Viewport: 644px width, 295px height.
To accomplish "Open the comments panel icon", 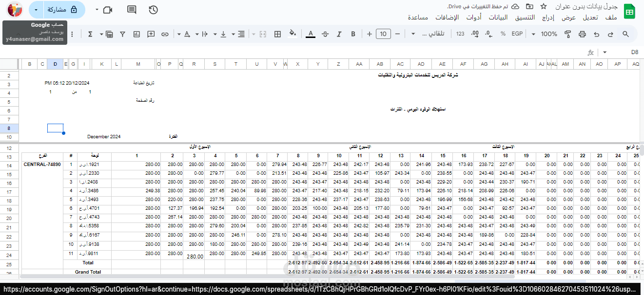I will [132, 10].
